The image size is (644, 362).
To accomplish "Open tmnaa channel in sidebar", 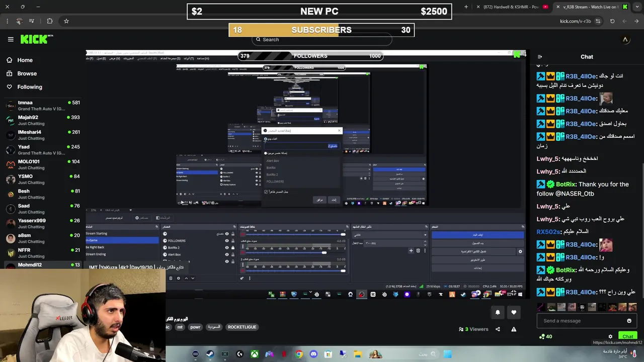I will [42, 105].
